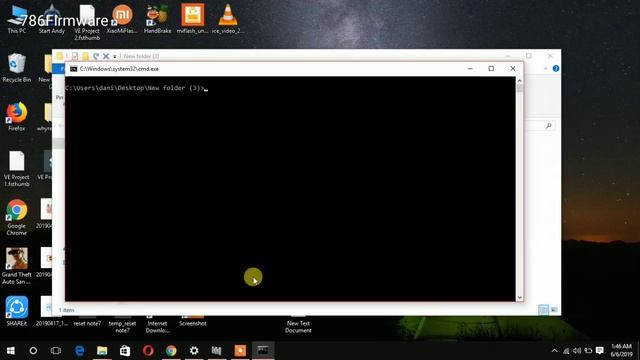Open XiaoMiFlash desktop shortcut
This screenshot has height=360, width=640.
[122, 19]
